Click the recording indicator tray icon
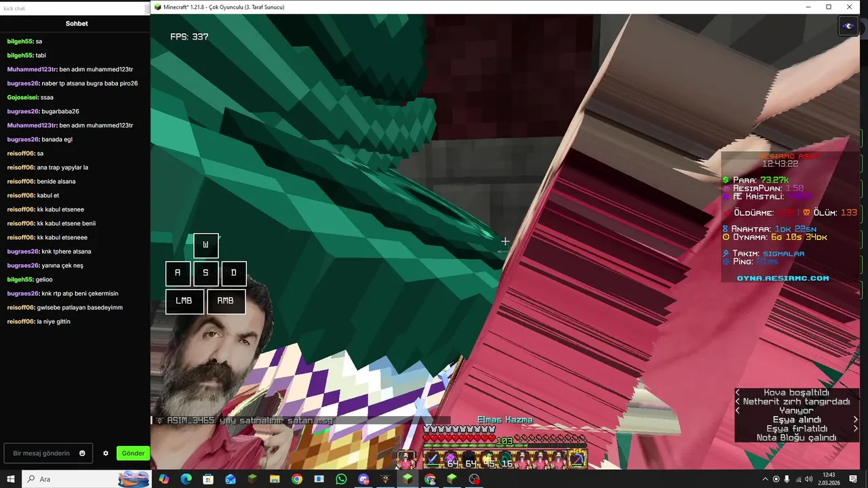The width and height of the screenshot is (868, 488). [776, 479]
